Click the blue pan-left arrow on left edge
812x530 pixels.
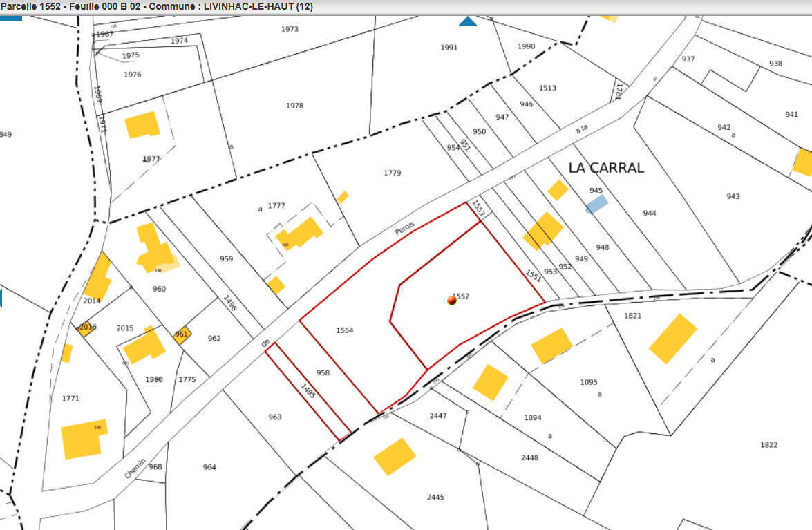click(1, 298)
